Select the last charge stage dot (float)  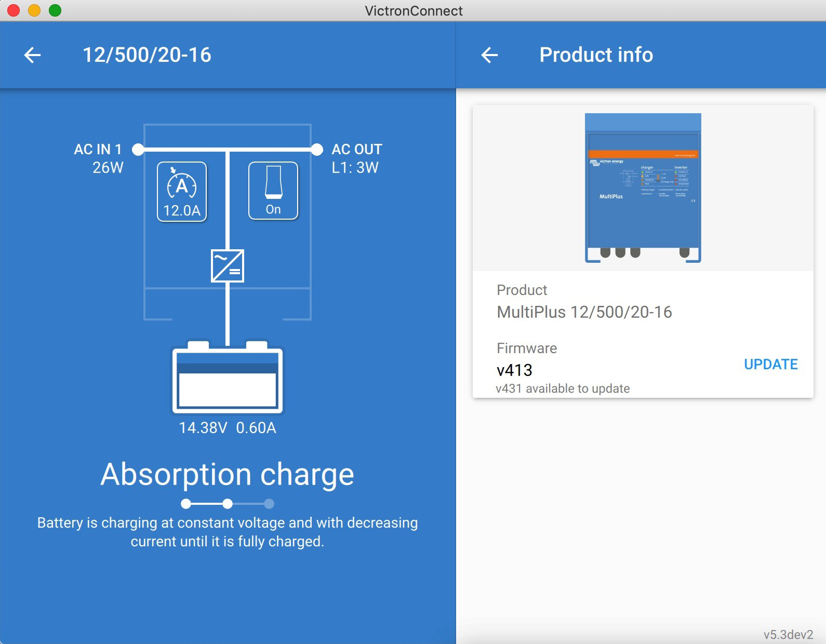pos(269,503)
